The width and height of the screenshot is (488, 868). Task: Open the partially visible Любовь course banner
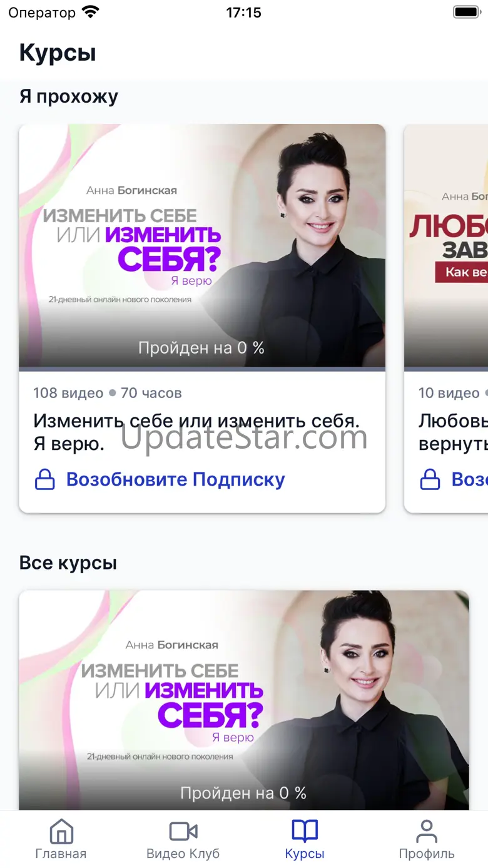pos(446,245)
